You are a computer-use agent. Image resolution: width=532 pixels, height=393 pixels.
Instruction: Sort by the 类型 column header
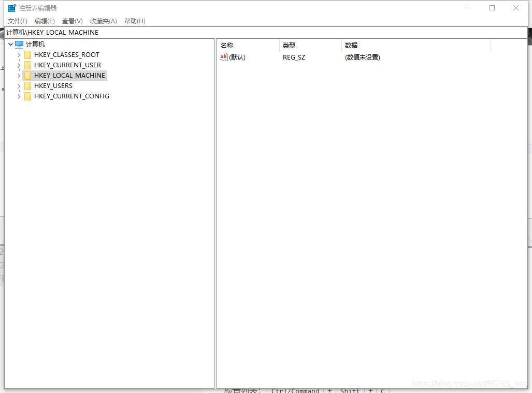[310, 46]
